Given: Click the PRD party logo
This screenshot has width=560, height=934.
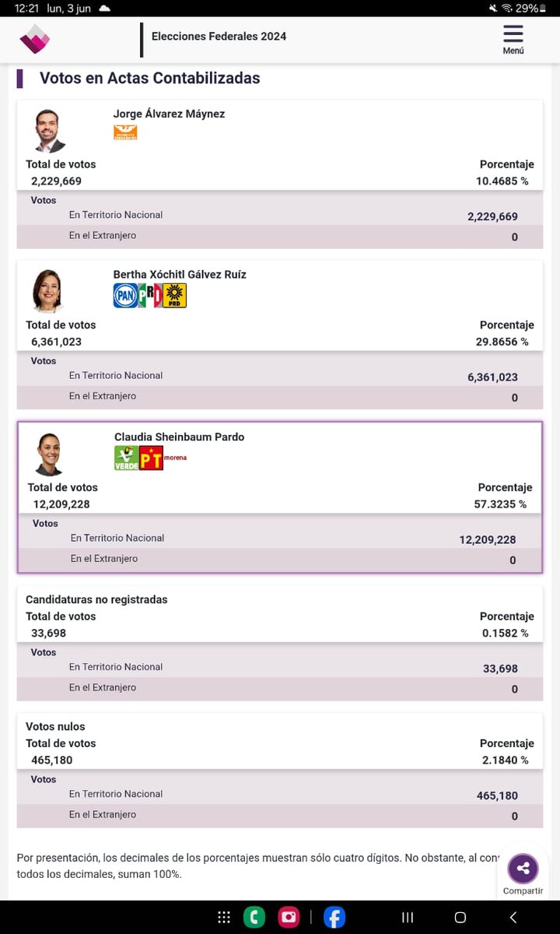Looking at the screenshot, I should tap(175, 295).
